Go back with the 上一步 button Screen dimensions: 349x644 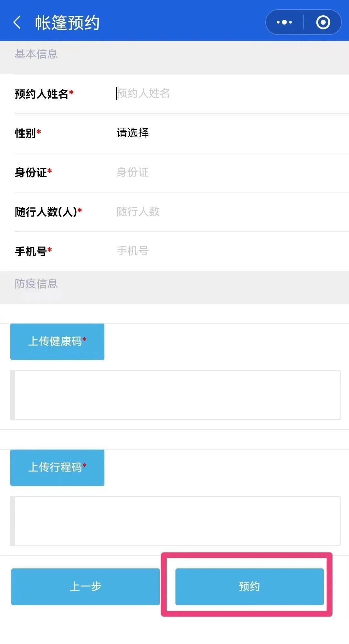[86, 586]
